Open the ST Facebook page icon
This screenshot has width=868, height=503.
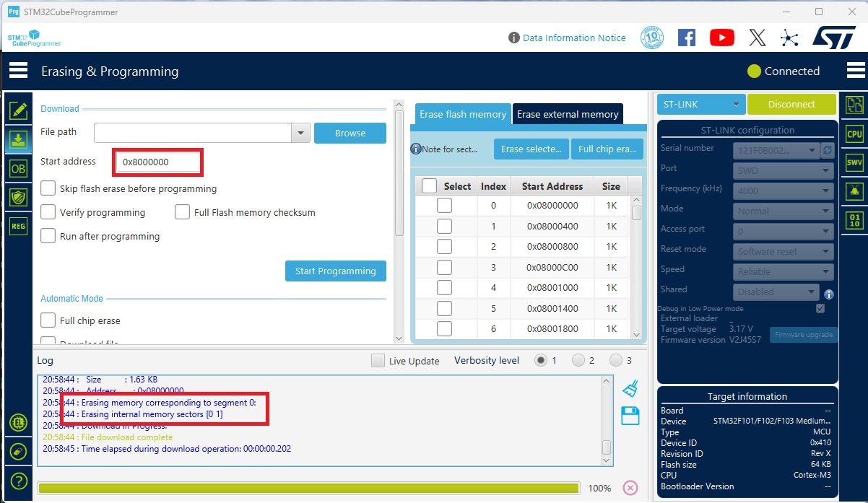(x=687, y=38)
